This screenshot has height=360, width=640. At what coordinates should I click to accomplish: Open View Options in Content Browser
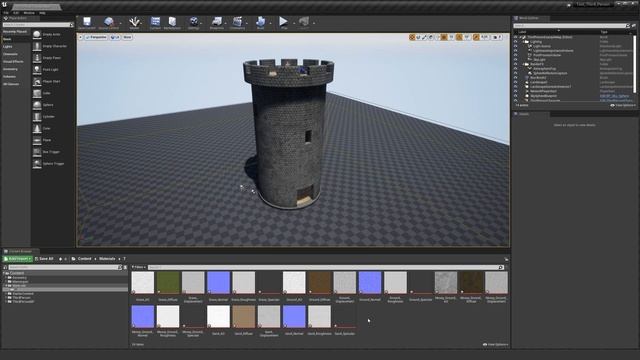tap(496, 344)
